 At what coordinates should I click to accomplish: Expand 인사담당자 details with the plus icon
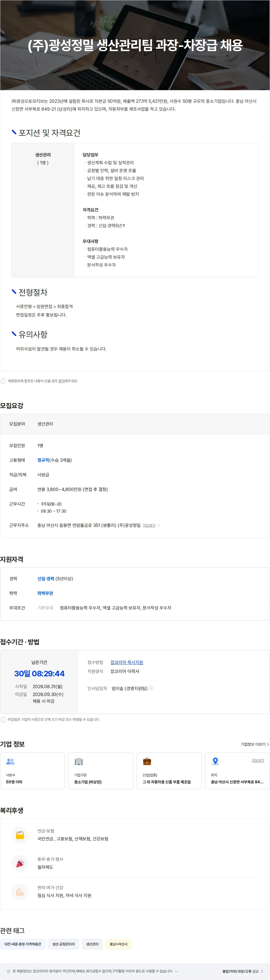(151, 688)
